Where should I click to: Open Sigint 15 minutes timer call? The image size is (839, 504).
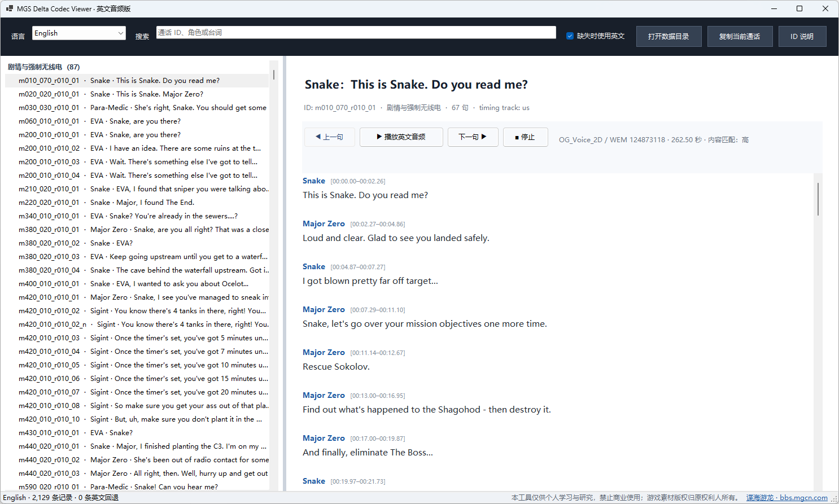coord(137,379)
